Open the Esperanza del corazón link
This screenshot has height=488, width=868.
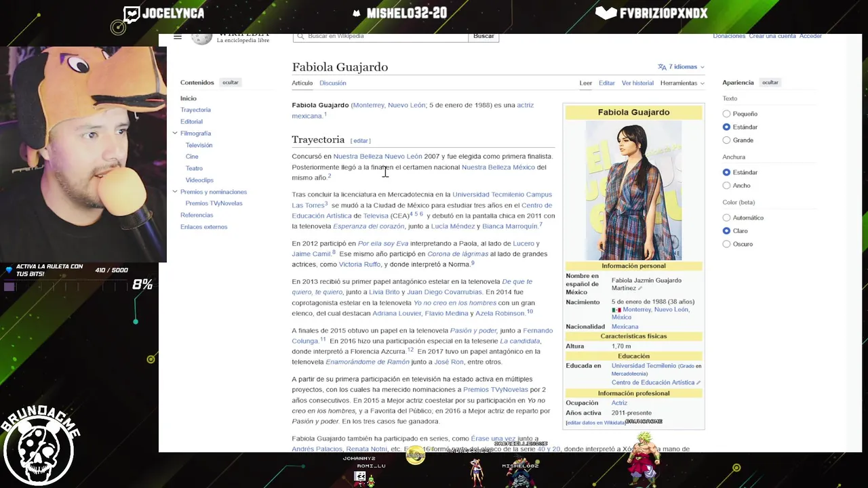pyautogui.click(x=368, y=226)
